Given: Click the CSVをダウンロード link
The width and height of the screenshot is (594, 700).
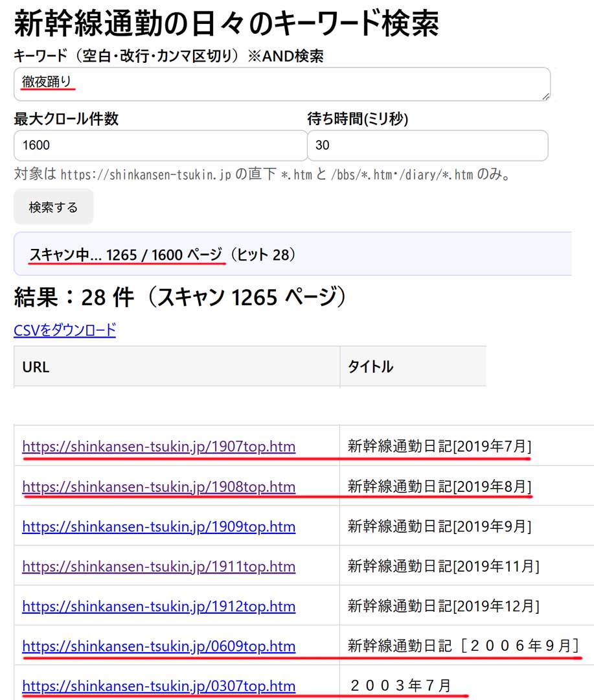Looking at the screenshot, I should [65, 331].
